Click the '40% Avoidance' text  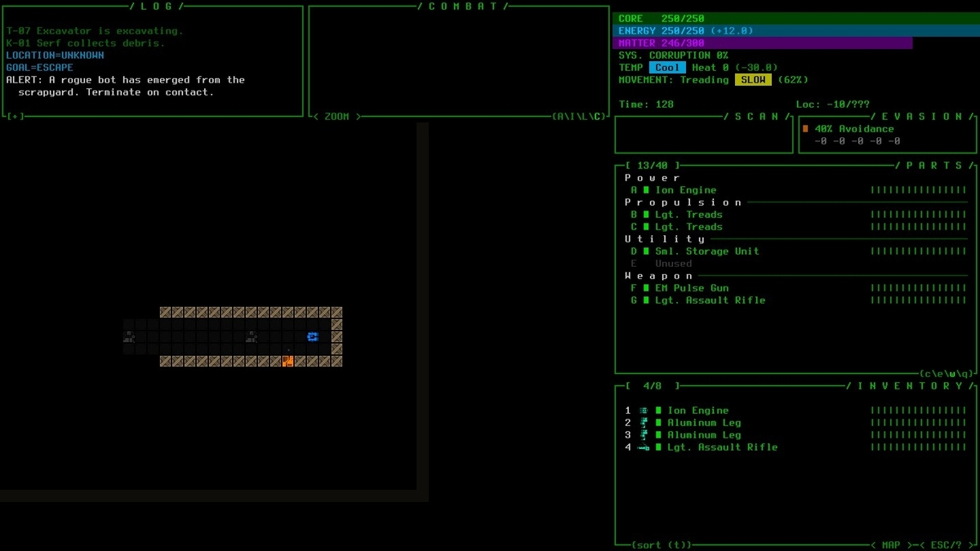(854, 129)
